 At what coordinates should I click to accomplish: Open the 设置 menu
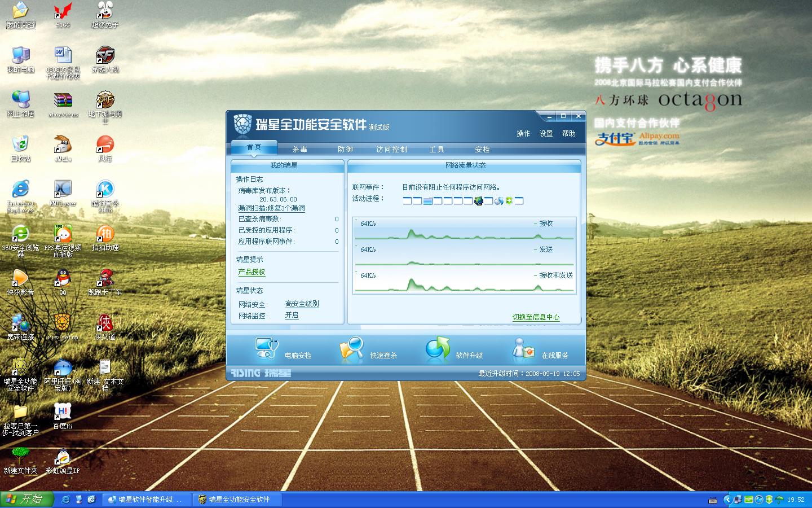(546, 134)
